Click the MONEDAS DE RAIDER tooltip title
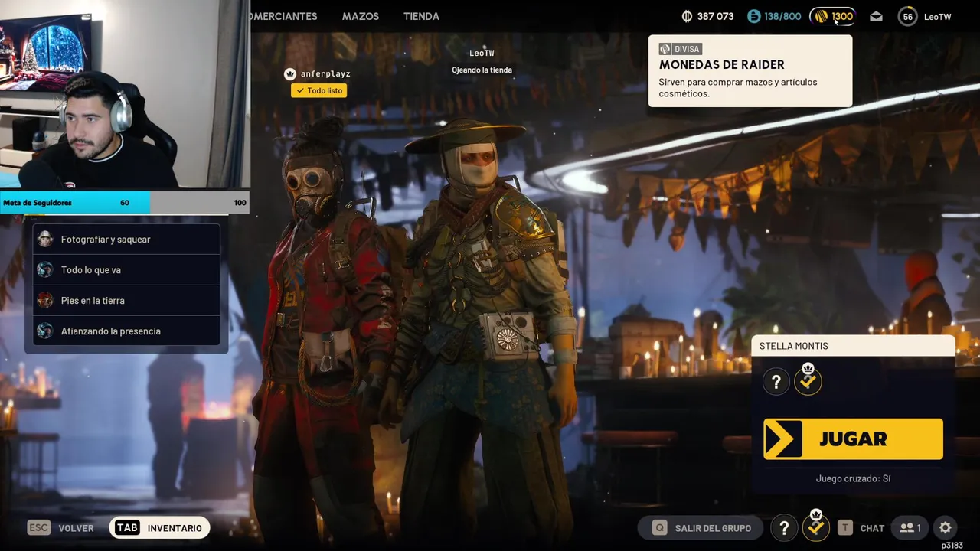This screenshot has width=980, height=551. (x=721, y=65)
